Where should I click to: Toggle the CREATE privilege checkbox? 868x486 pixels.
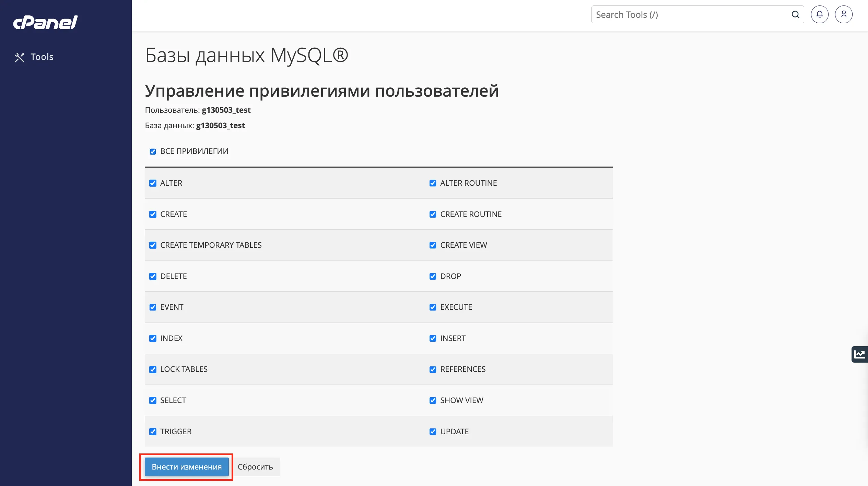[x=153, y=214]
